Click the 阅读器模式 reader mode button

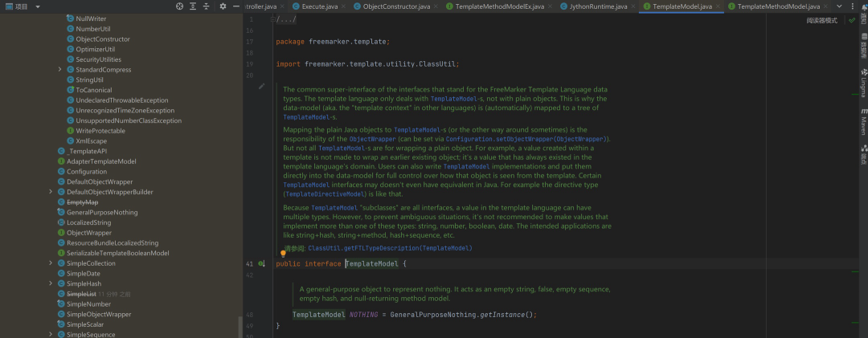point(822,20)
